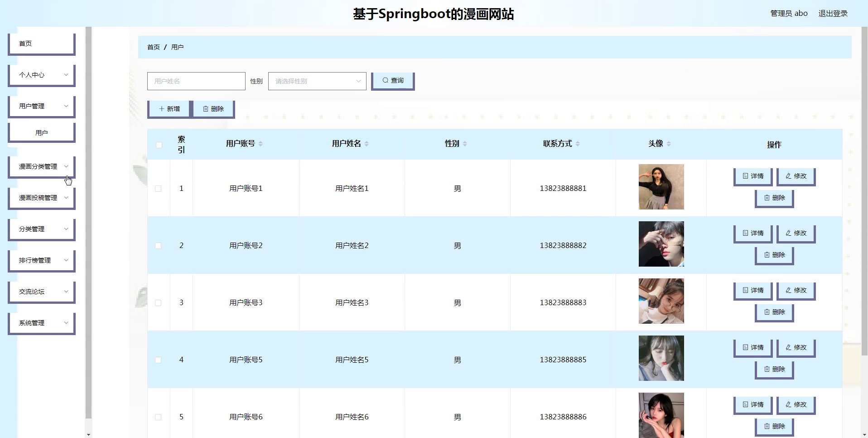Check the row checkbox for 用户账号5

coord(158,360)
